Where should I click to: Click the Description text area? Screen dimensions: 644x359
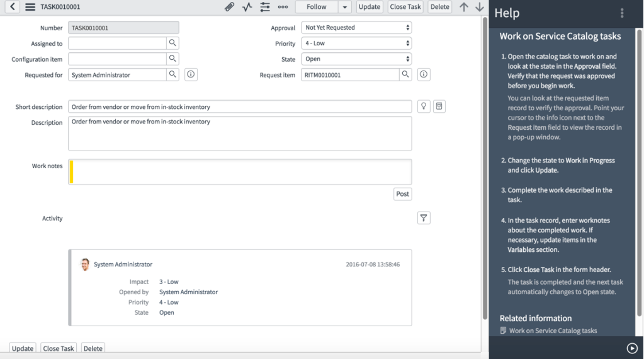(x=240, y=134)
